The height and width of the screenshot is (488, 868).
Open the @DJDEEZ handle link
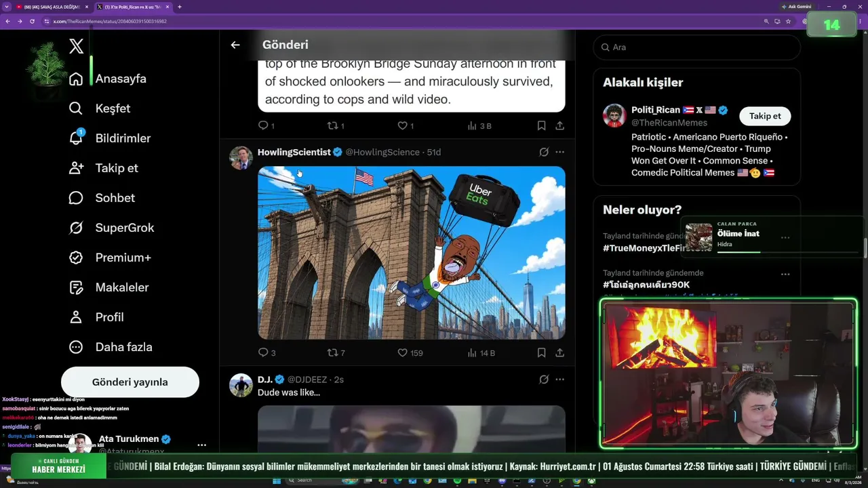pos(307,380)
